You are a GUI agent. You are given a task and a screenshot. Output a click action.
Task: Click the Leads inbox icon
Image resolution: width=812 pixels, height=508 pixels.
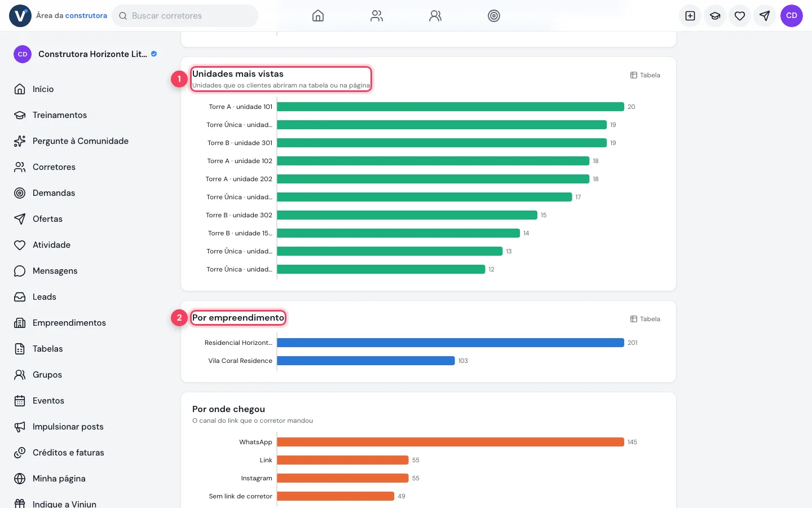pyautogui.click(x=20, y=297)
